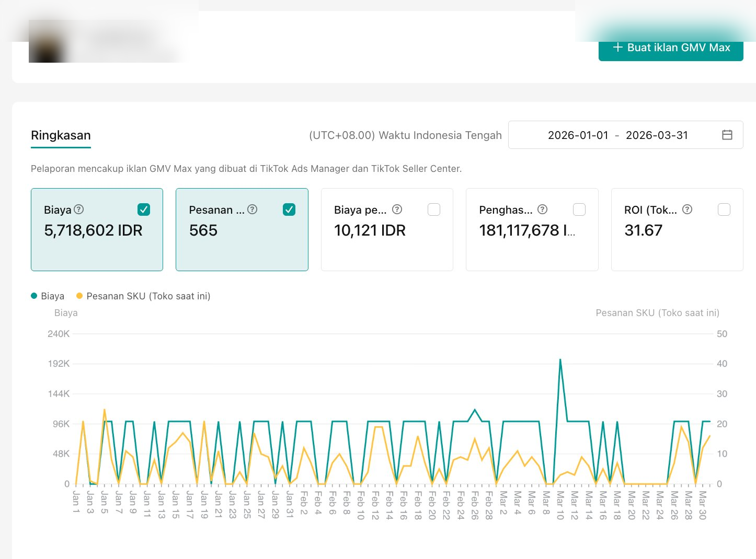756x559 pixels.
Task: Uncheck the Biaya metric checkbox
Action: [144, 209]
